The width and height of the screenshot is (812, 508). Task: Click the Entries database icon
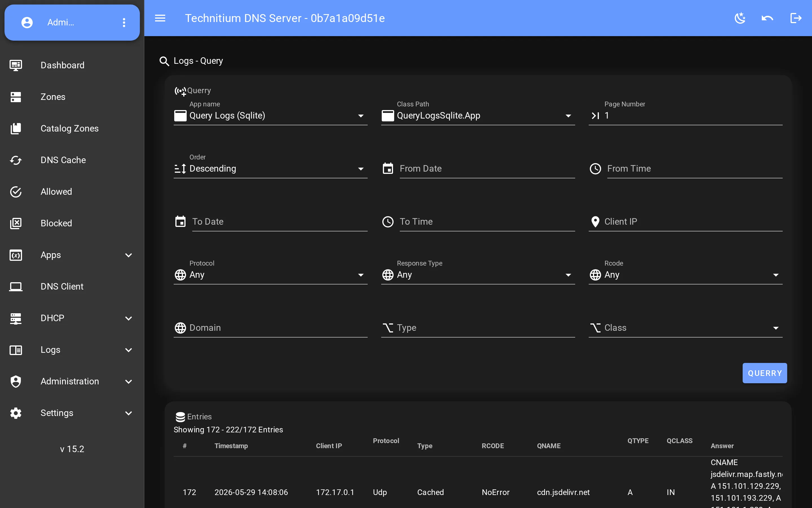point(180,417)
